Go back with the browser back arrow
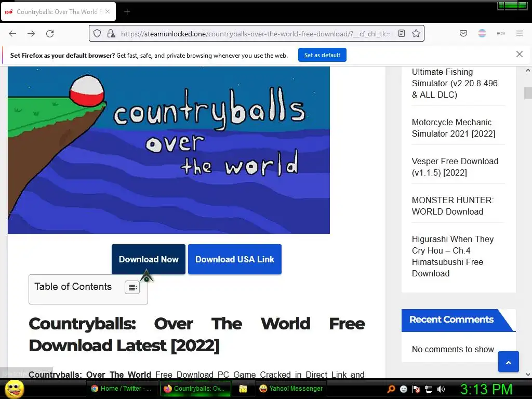The image size is (532, 399). 12,34
